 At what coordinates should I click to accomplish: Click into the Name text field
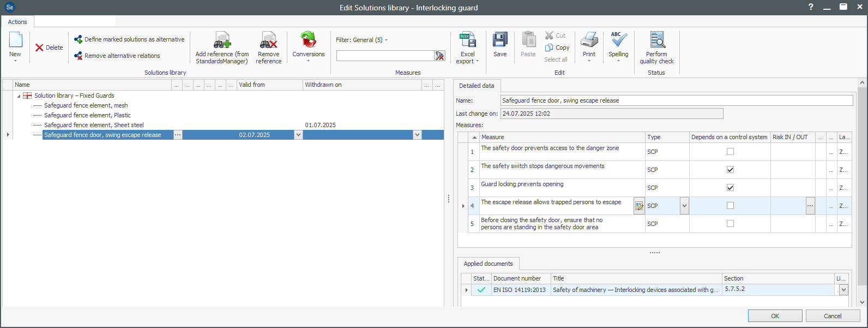pyautogui.click(x=676, y=100)
